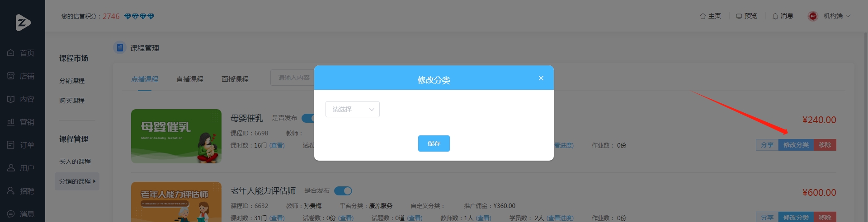Open 预览 in top bar
868x222 pixels.
click(x=746, y=16)
